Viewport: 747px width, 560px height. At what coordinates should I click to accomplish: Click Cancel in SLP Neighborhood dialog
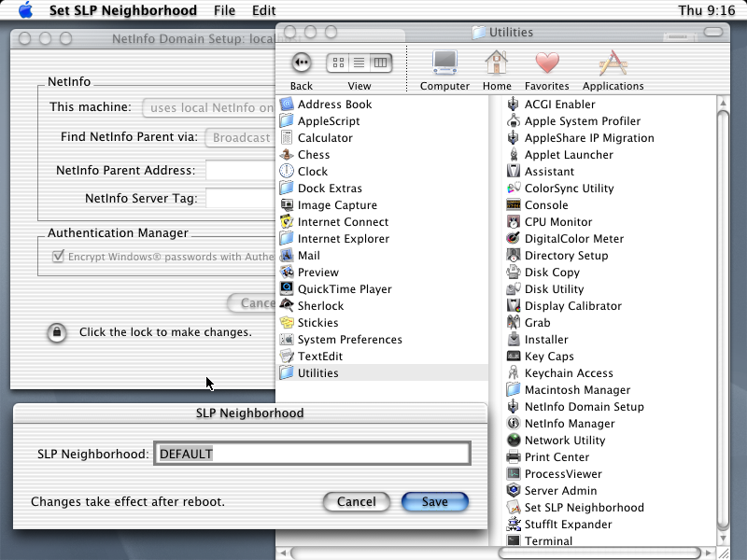pyautogui.click(x=357, y=501)
